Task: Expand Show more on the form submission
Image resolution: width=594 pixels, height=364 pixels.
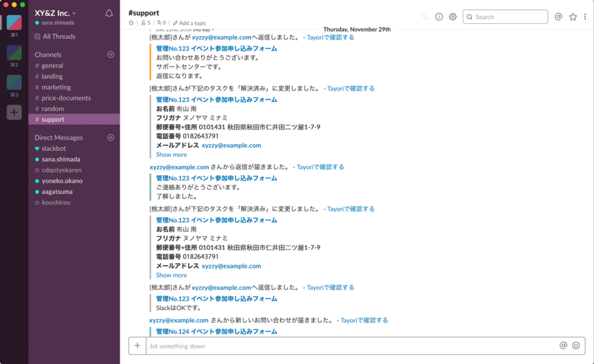Action: point(171,154)
